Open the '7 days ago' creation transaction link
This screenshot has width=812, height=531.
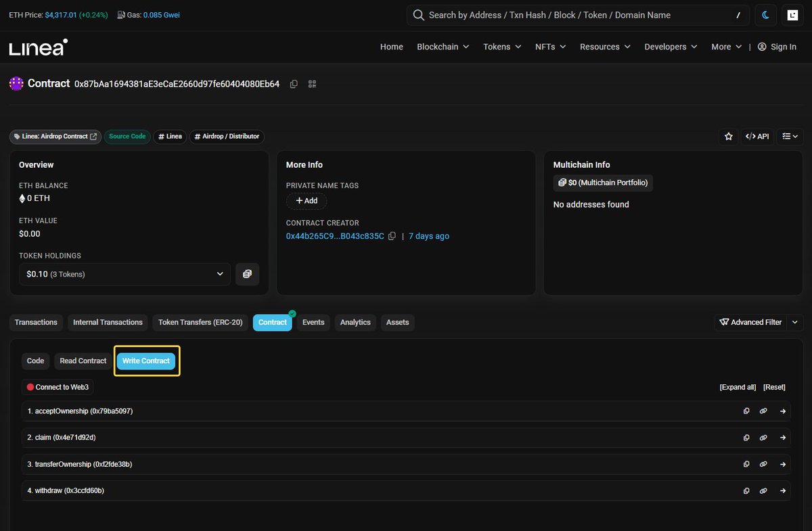click(429, 236)
